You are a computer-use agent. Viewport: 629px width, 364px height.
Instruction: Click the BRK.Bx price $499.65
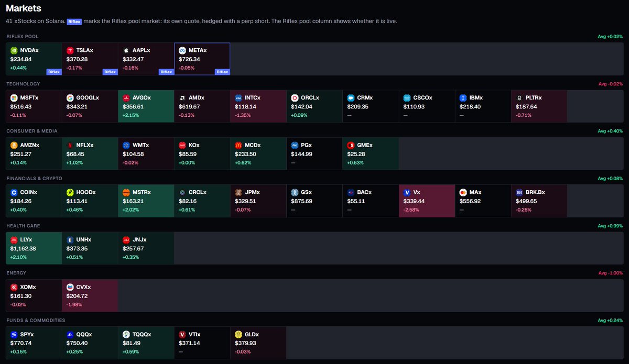526,201
